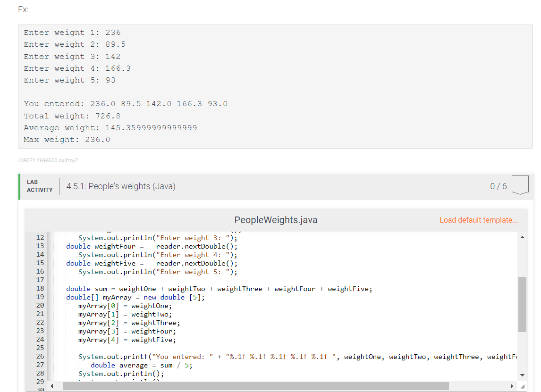Click the 439572.2696500.qx3zqy7 identifier text

tap(48, 160)
